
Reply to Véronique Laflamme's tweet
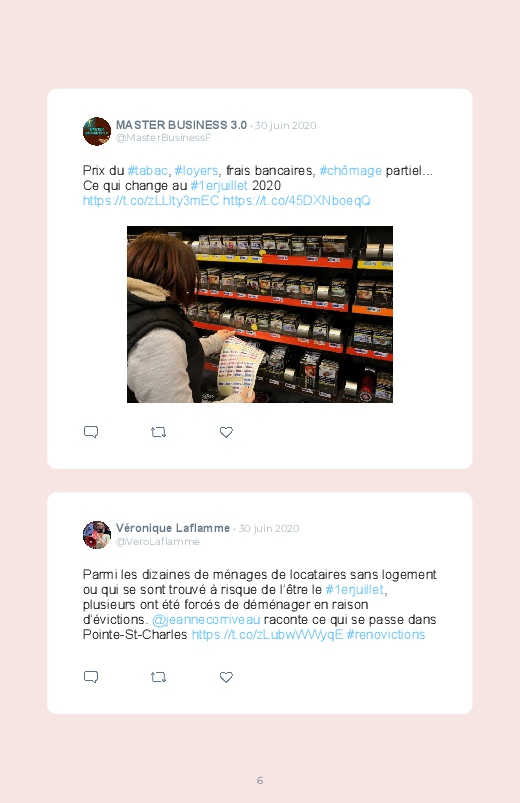click(91, 677)
